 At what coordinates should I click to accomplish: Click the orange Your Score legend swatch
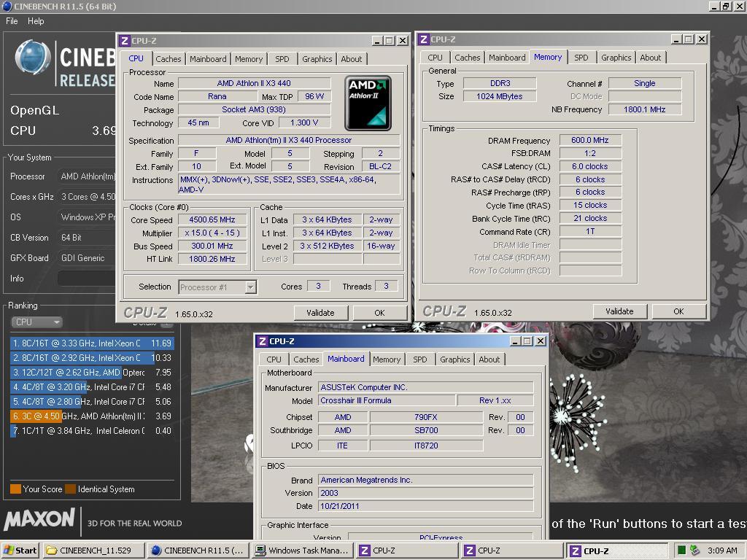(x=15, y=489)
